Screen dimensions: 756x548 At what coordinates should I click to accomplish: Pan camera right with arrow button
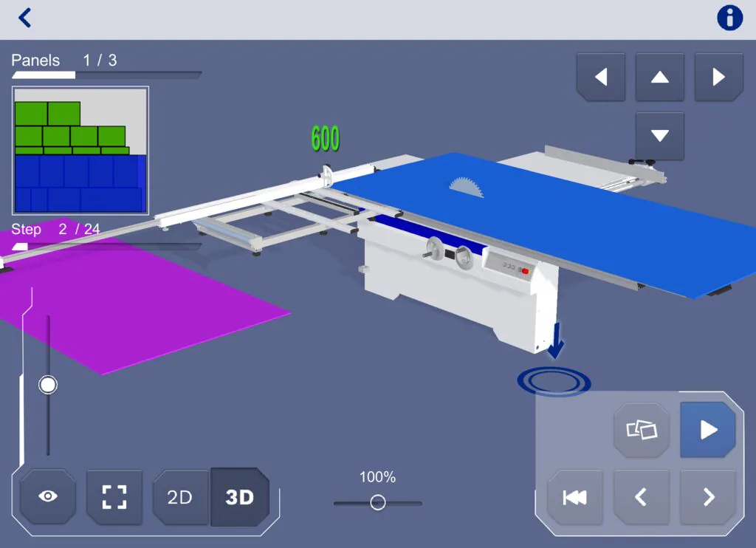click(x=718, y=77)
